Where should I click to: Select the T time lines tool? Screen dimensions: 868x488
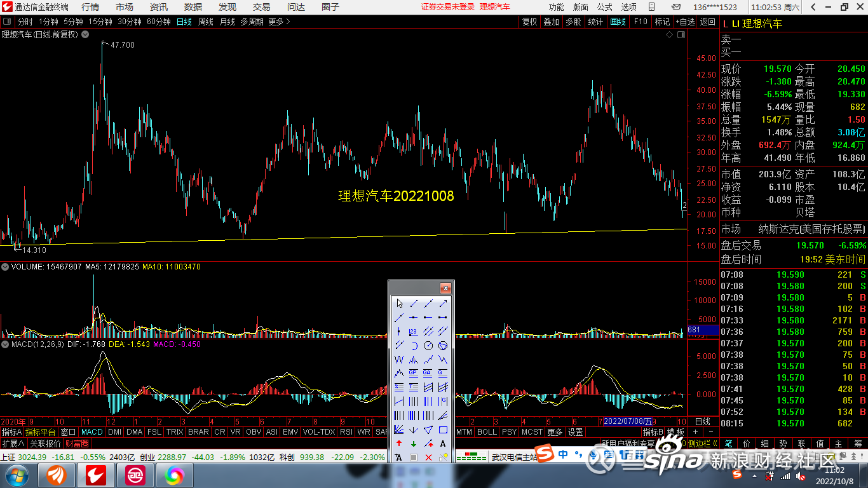[414, 387]
